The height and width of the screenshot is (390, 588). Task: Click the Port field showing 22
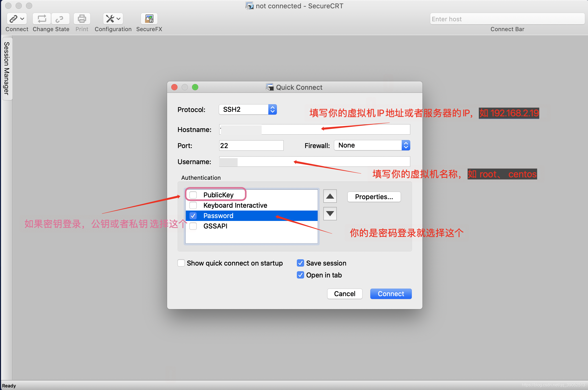pyautogui.click(x=251, y=145)
